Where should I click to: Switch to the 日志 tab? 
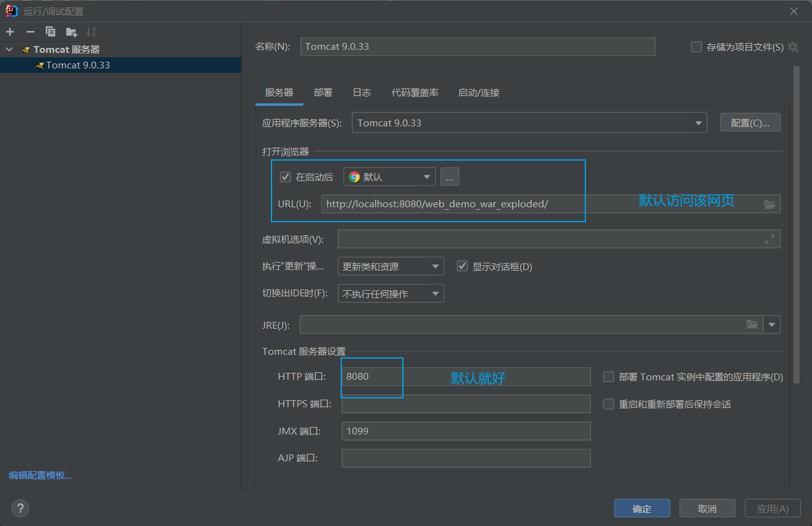[x=362, y=92]
